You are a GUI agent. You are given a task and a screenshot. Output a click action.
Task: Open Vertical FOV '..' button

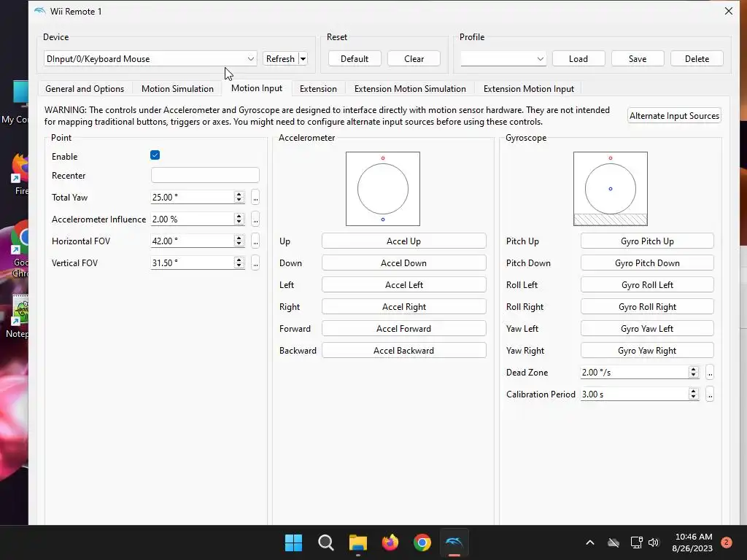pos(255,262)
